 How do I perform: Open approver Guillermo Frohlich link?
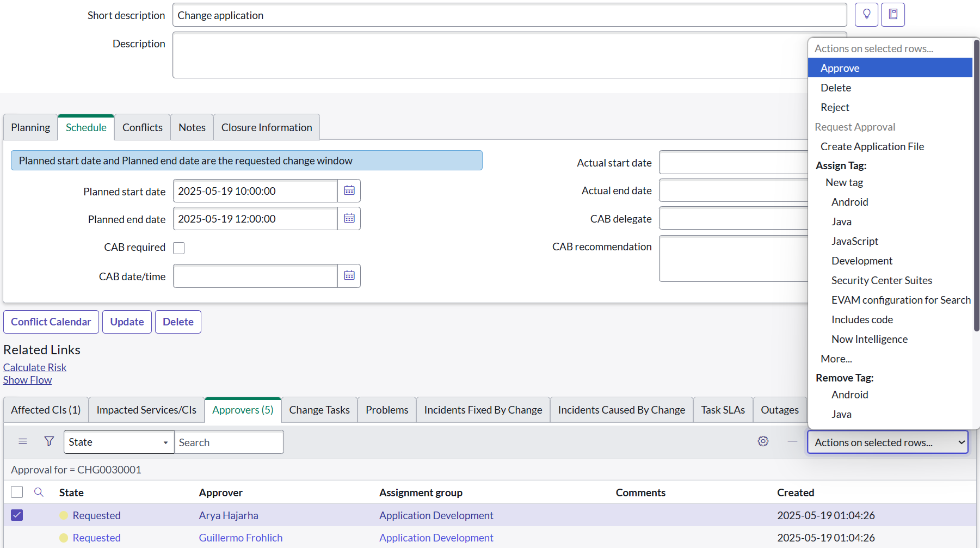(241, 538)
